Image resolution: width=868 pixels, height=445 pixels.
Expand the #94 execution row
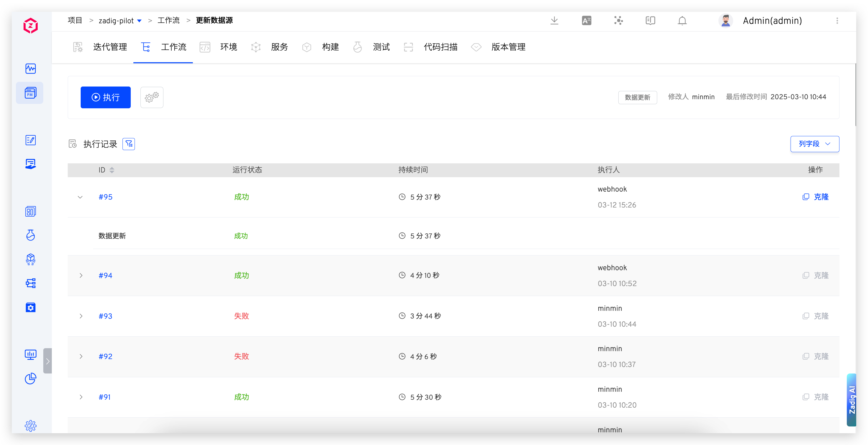pyautogui.click(x=81, y=275)
